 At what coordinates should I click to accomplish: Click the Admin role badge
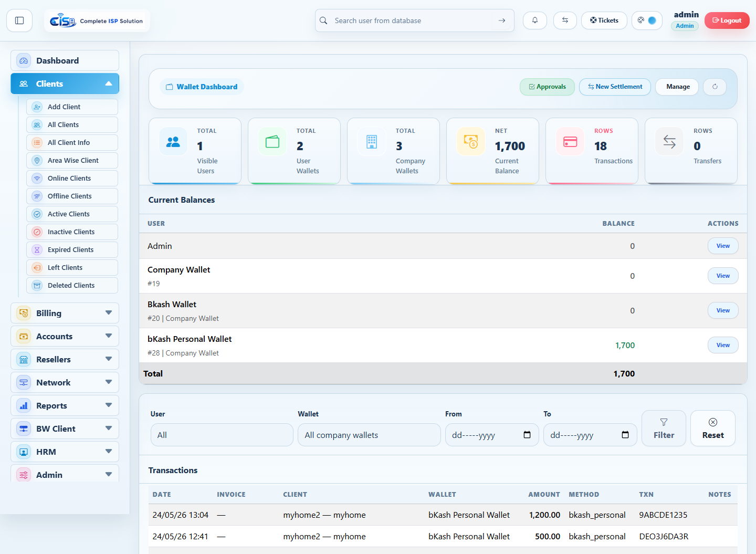tap(685, 26)
